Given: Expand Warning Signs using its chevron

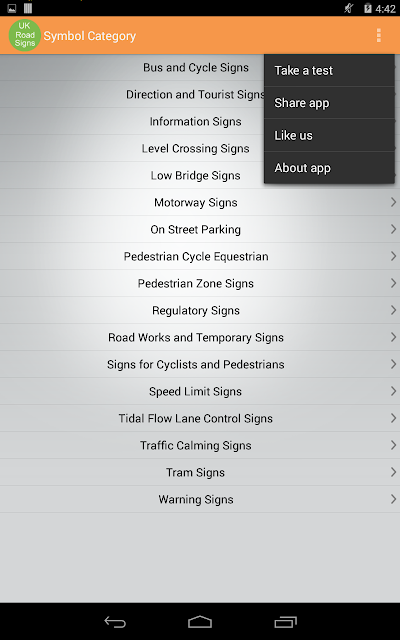Looking at the screenshot, I should pos(393,499).
